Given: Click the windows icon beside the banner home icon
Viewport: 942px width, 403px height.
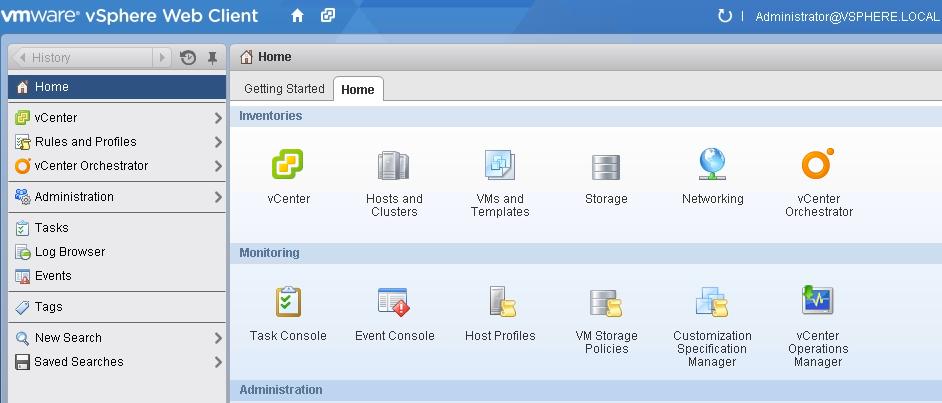Looking at the screenshot, I should 327,16.
